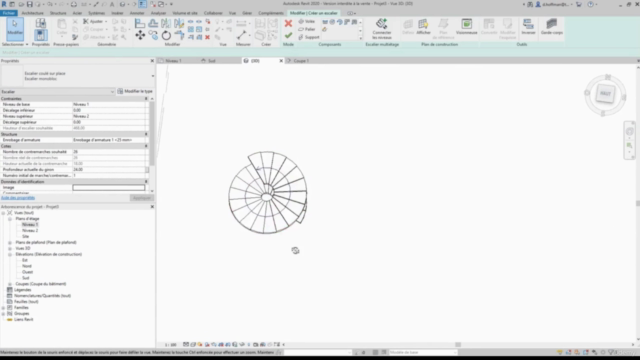Click the Measure tool icon
Screen dimensions: 640x360
242,35
